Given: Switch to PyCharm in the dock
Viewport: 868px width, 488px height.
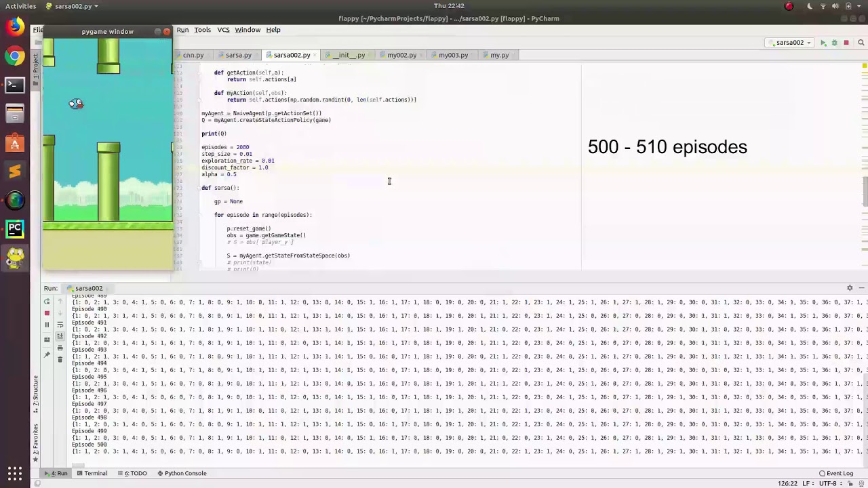Looking at the screenshot, I should 15,230.
